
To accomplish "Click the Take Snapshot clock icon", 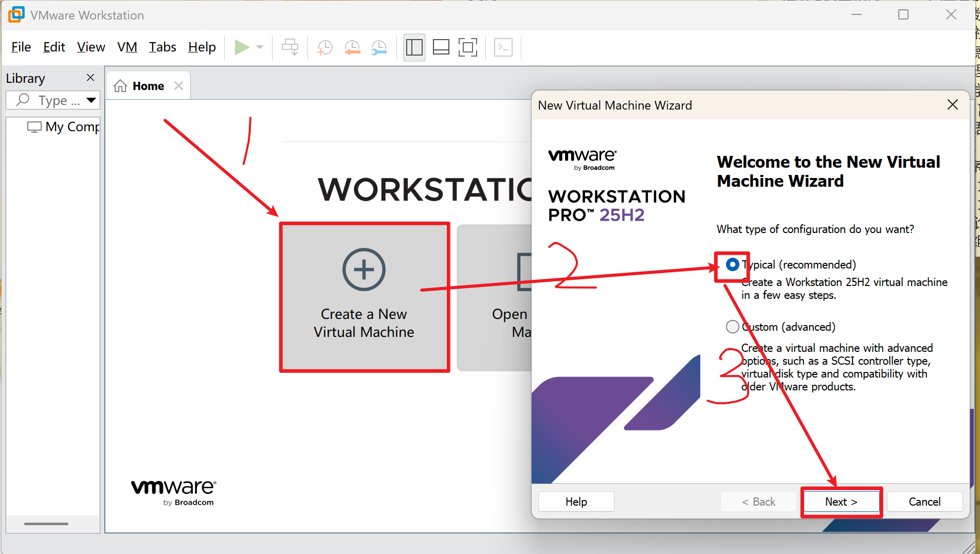I will click(x=325, y=47).
